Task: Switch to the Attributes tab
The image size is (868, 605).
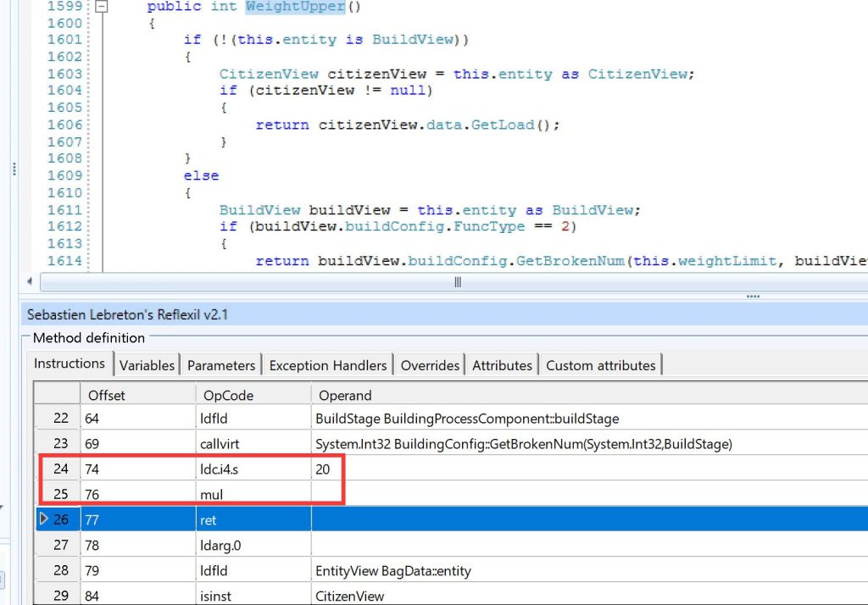Action: [x=502, y=364]
